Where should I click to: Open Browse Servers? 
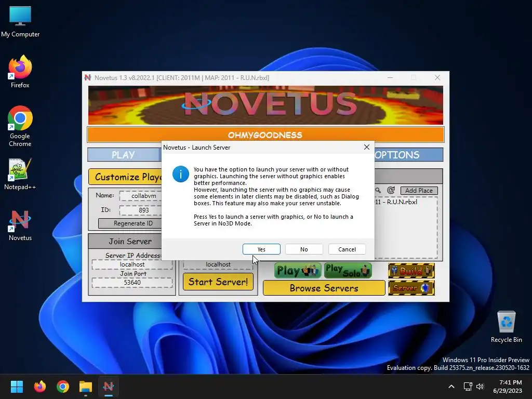(324, 288)
